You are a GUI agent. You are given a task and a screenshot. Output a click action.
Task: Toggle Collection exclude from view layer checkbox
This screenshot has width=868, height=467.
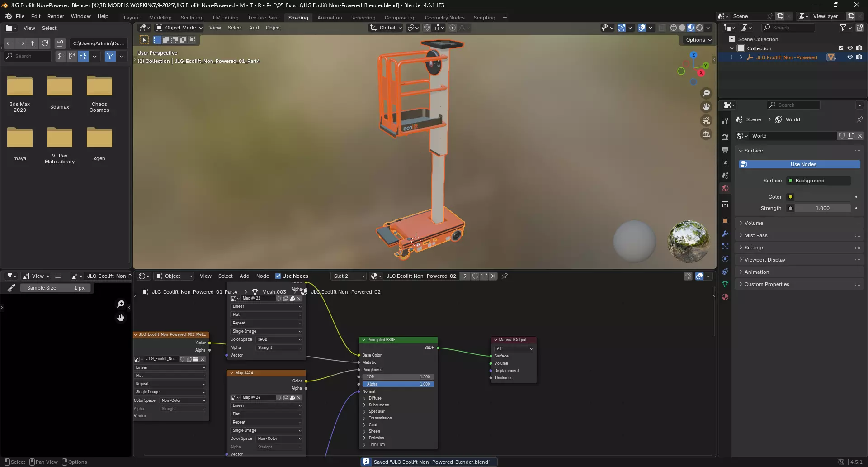(841, 48)
